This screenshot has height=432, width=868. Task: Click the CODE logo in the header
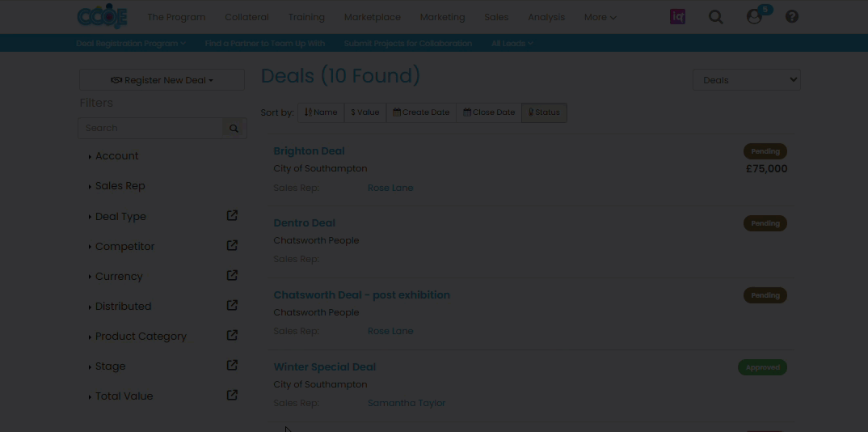click(103, 16)
